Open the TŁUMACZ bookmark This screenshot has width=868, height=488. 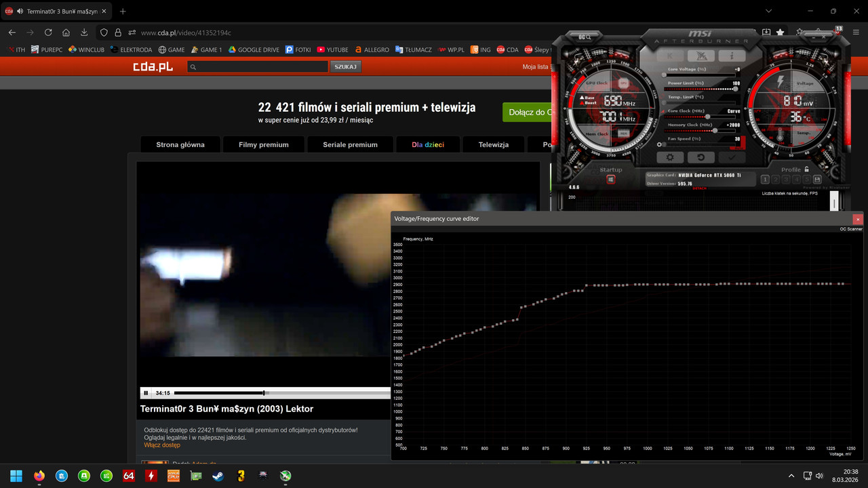pos(414,49)
